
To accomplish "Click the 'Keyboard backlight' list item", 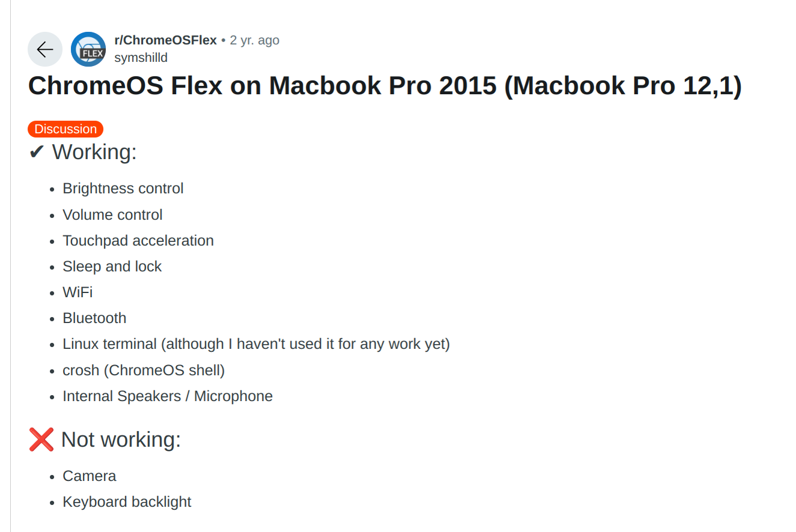I will coord(127,502).
